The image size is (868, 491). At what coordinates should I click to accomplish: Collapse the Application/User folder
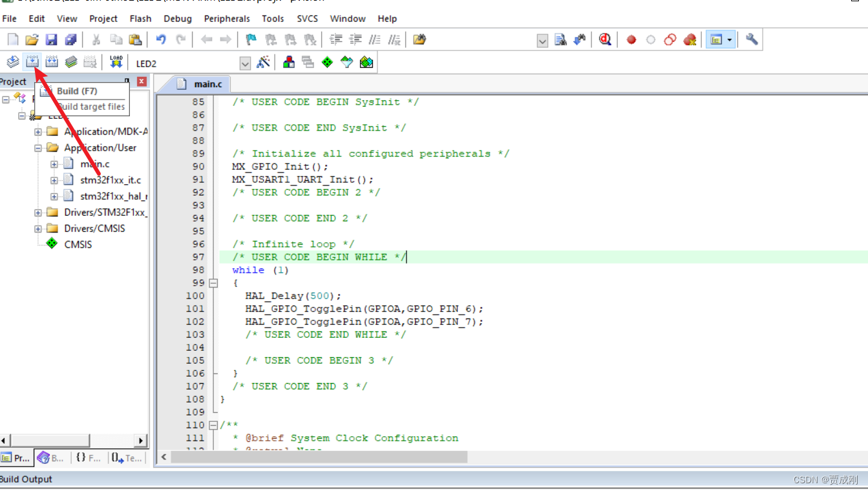click(x=38, y=148)
